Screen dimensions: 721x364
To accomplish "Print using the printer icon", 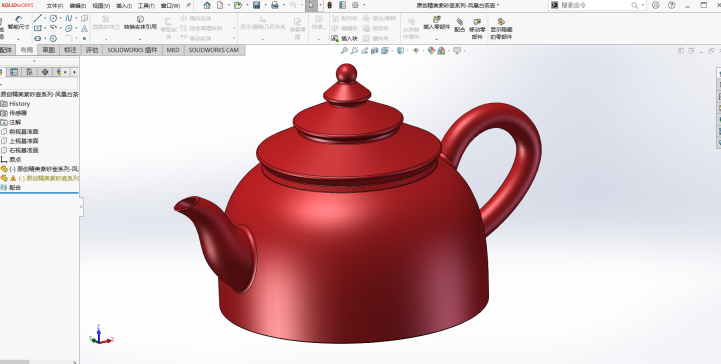I will [275, 5].
